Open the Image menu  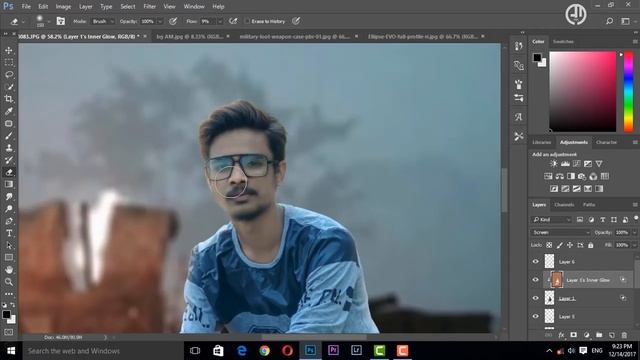coord(63,7)
